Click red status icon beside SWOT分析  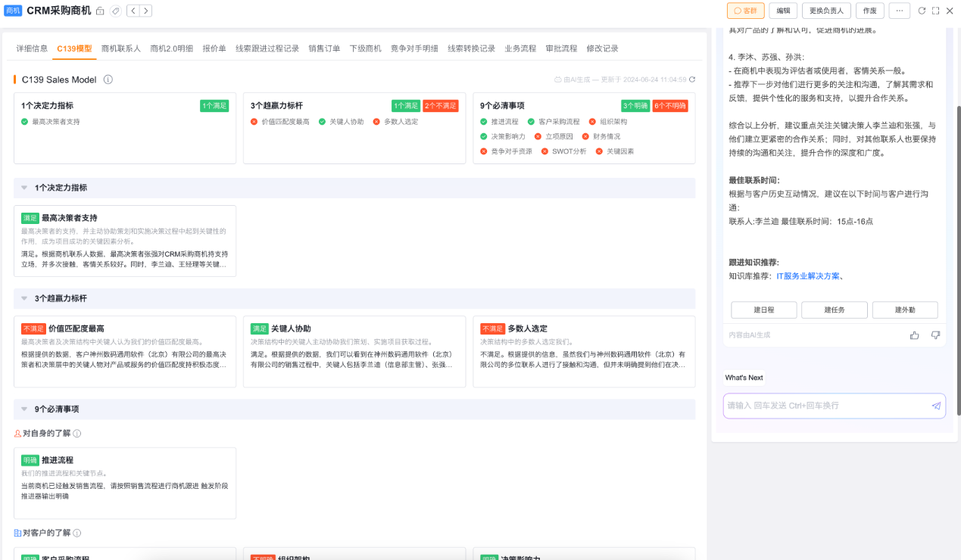click(545, 151)
